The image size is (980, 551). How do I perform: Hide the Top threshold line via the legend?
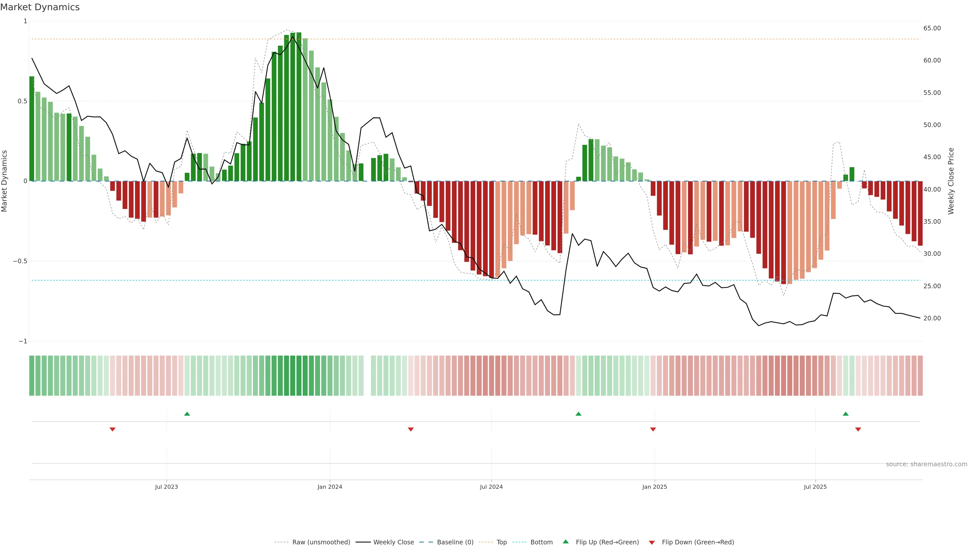click(501, 542)
